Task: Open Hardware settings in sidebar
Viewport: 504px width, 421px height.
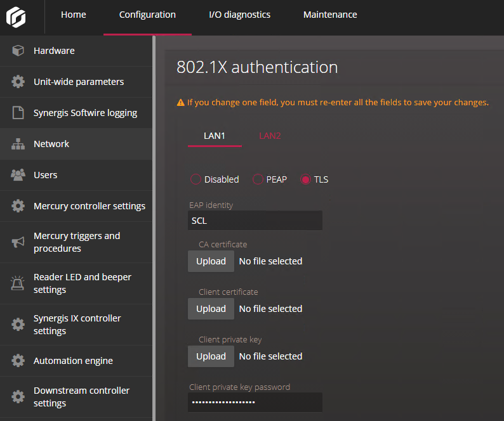Action: [76, 51]
